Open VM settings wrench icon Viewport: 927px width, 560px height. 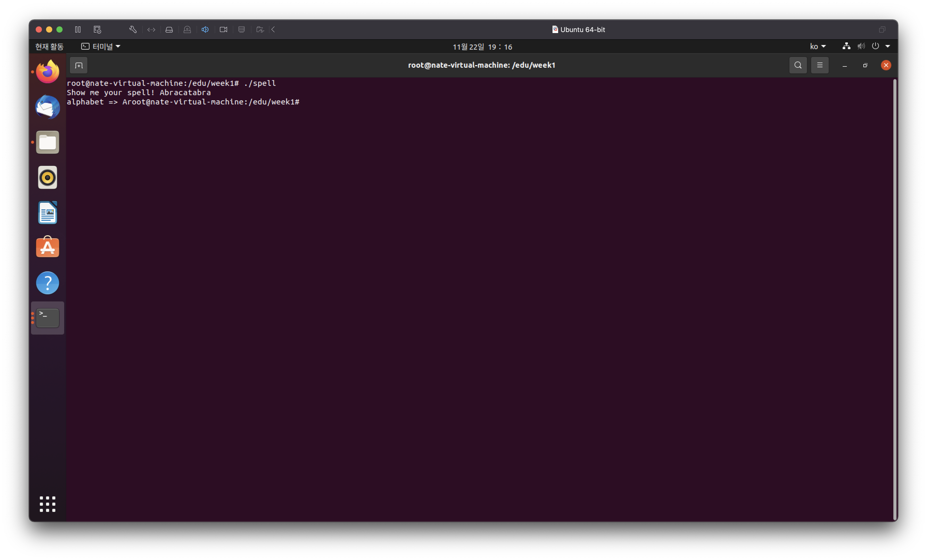tap(133, 29)
